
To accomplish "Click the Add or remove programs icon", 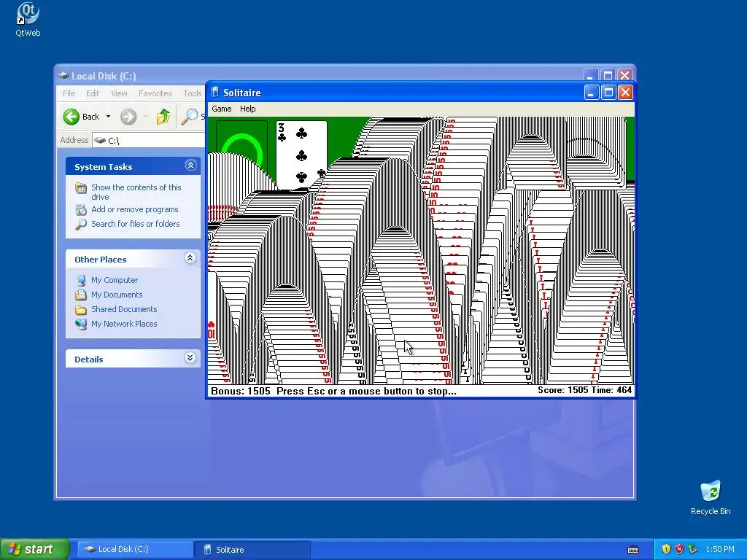I will pos(81,209).
